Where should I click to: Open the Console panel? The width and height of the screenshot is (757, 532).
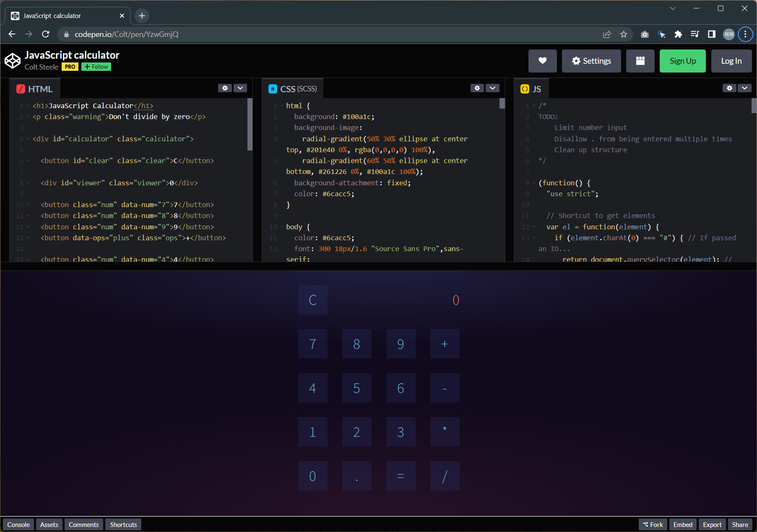point(18,524)
